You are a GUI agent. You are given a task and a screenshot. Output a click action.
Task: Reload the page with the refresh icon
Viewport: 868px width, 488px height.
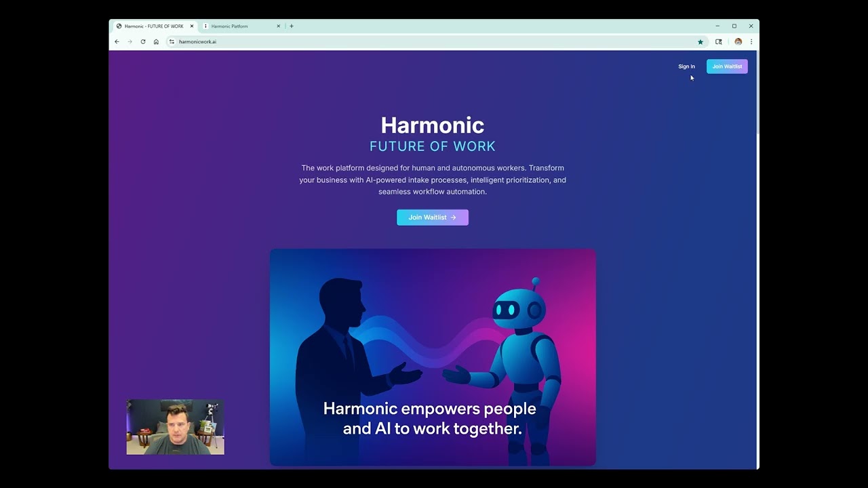click(x=143, y=41)
